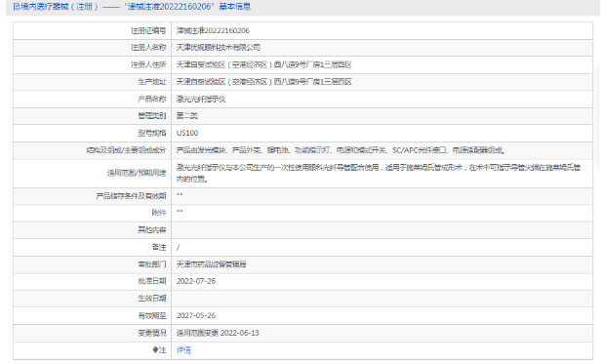Click the 注册人名称 label cell
This screenshot has width=603, height=364.
click(93, 47)
